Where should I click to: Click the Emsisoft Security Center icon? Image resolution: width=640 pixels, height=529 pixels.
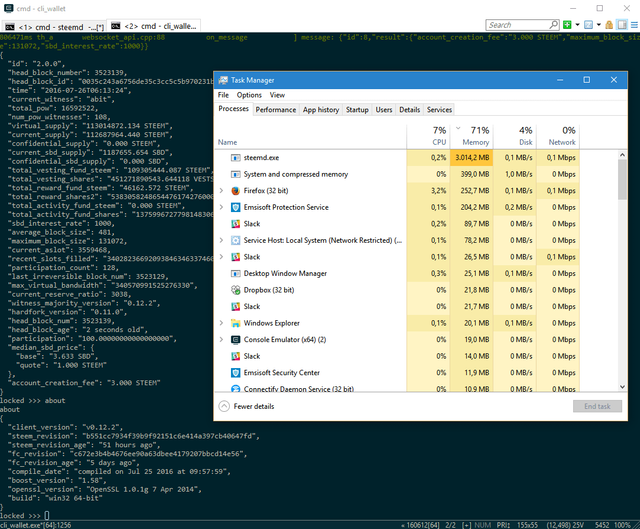(236, 373)
